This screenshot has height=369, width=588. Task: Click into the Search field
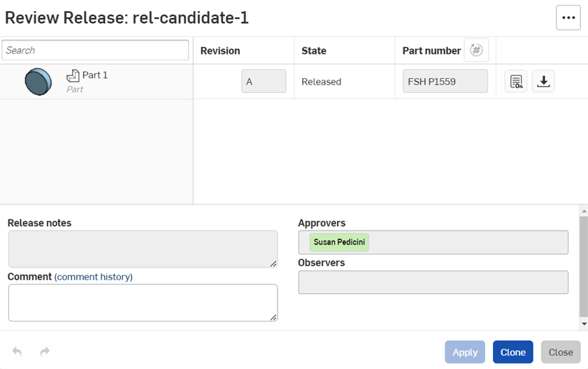coord(95,50)
